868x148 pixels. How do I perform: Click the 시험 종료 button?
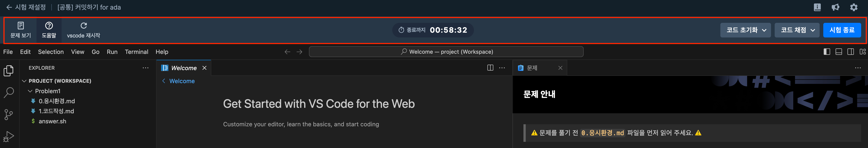click(x=842, y=30)
